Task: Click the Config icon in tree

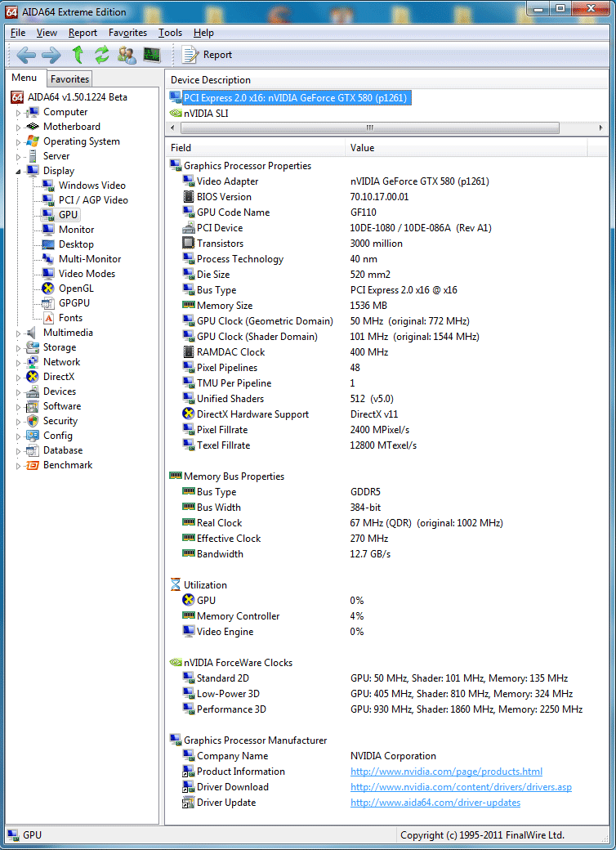Action: pos(33,436)
